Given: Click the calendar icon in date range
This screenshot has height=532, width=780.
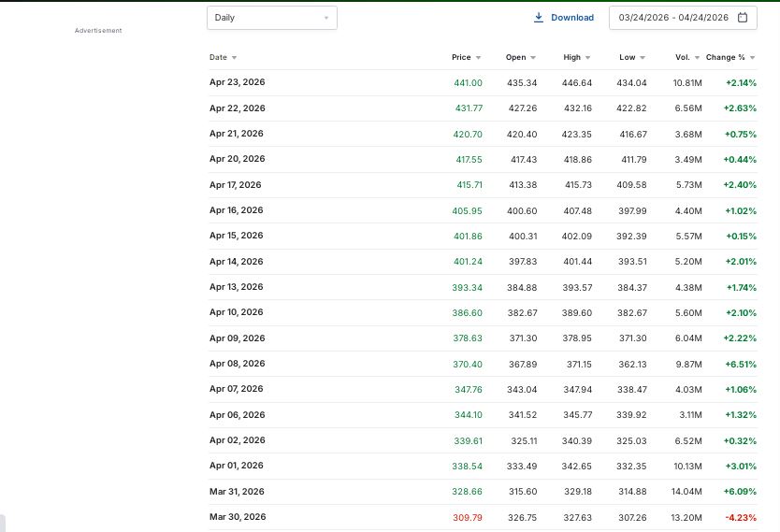Looking at the screenshot, I should pyautogui.click(x=743, y=18).
